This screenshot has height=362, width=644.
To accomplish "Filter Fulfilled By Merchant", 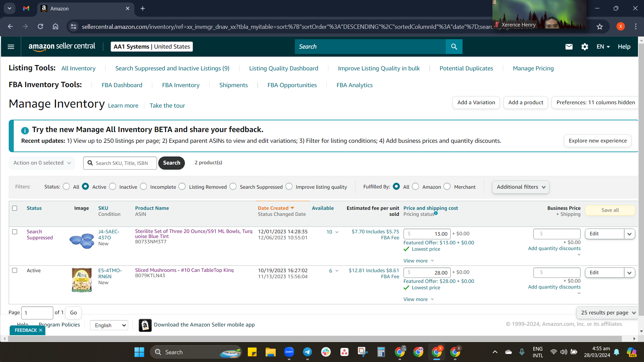I will [447, 186].
